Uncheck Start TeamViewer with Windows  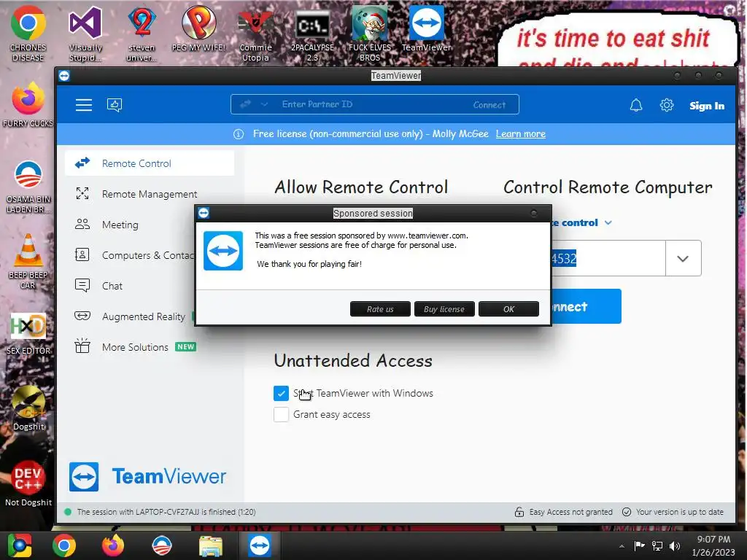tap(281, 393)
